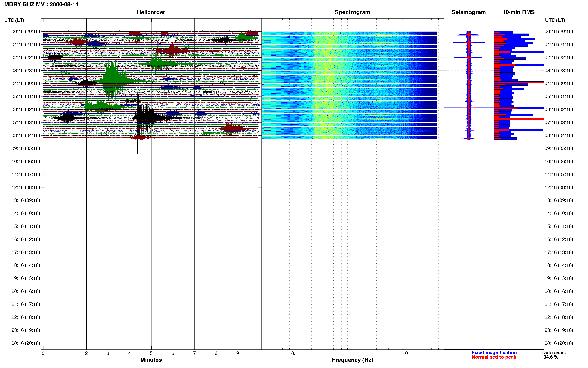Click the 'Minutes' x-axis label
Viewport: 588px width, 368px height.
pyautogui.click(x=151, y=360)
